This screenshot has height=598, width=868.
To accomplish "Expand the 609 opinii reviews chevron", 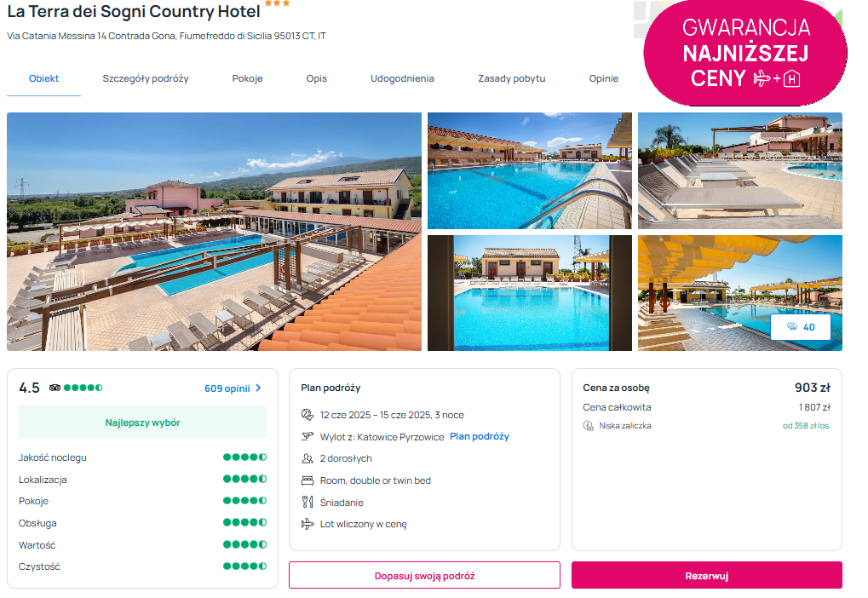I will 258,388.
